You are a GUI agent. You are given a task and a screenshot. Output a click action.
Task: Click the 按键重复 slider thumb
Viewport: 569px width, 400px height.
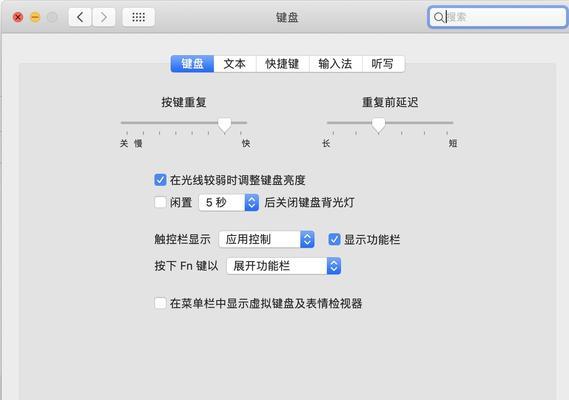[225, 125]
